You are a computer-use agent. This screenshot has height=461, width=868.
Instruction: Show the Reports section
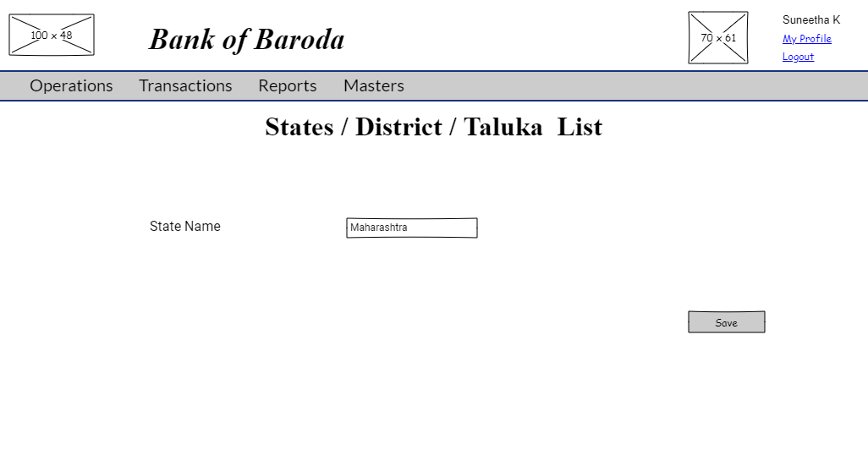tap(288, 85)
